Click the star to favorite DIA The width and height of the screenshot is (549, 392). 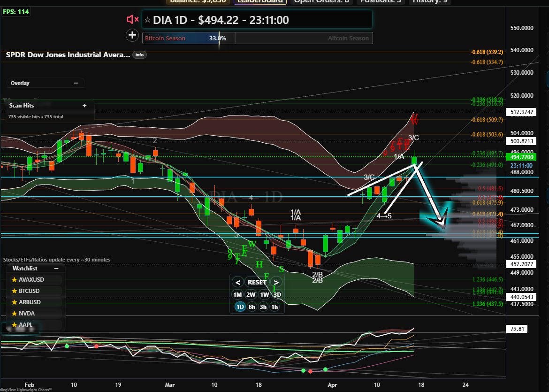[147, 20]
